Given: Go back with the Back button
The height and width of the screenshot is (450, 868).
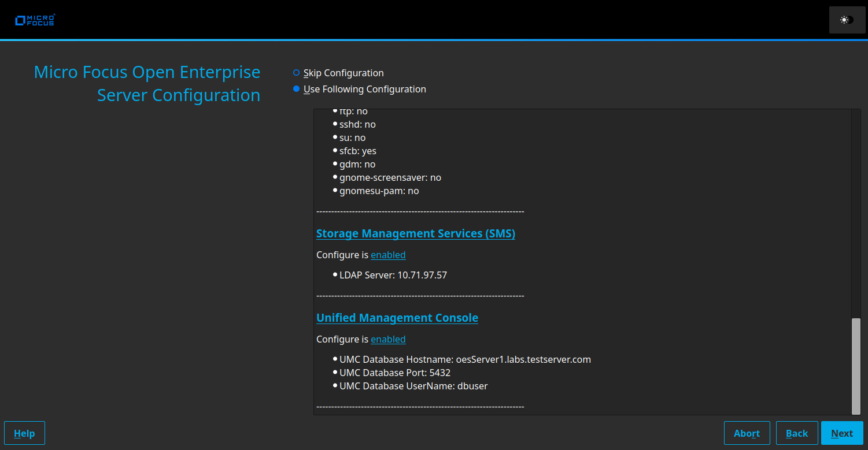Looking at the screenshot, I should coord(796,433).
